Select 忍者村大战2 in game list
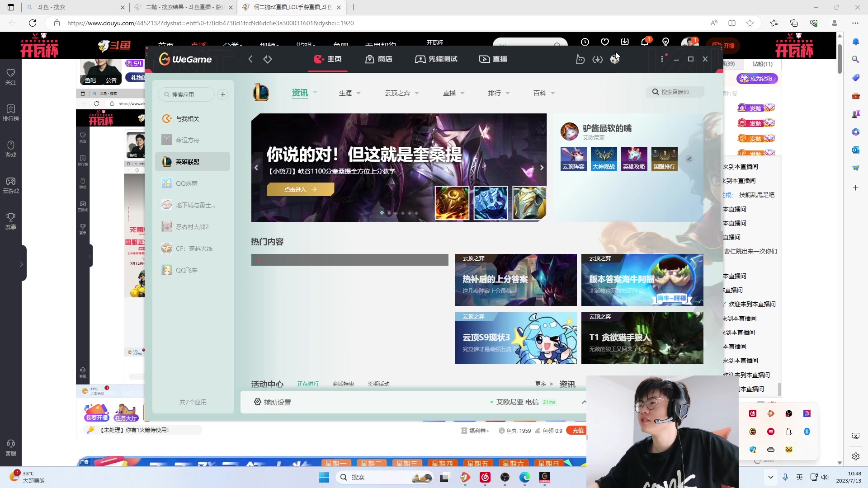This screenshot has height=488, width=868. click(x=193, y=227)
